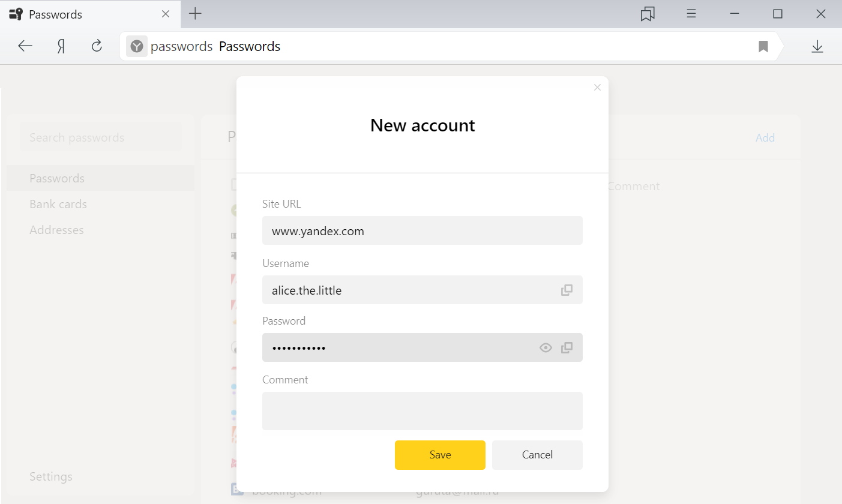Open the browser hamburger menu
The height and width of the screenshot is (504, 842).
[x=691, y=14]
